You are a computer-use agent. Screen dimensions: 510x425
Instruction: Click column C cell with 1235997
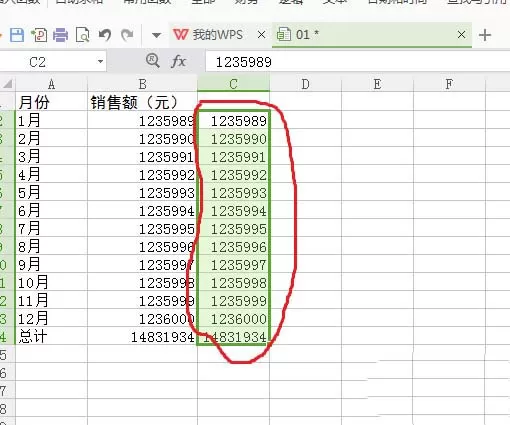tap(233, 264)
